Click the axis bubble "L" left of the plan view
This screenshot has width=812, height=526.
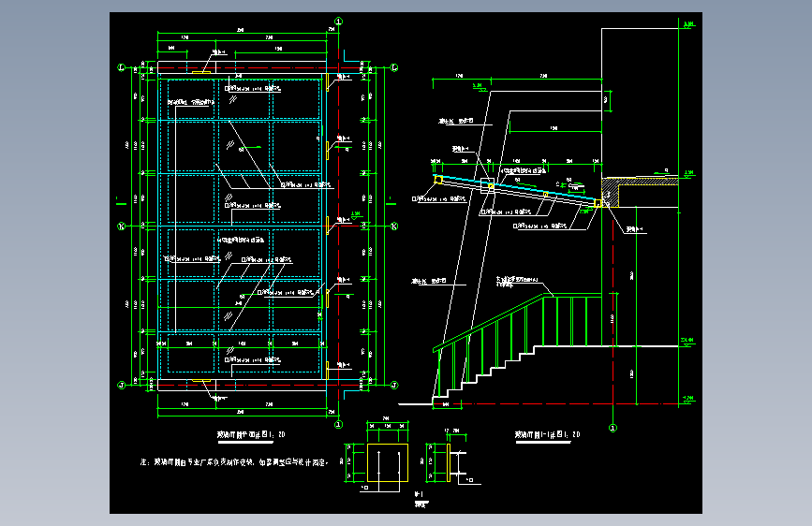click(122, 67)
